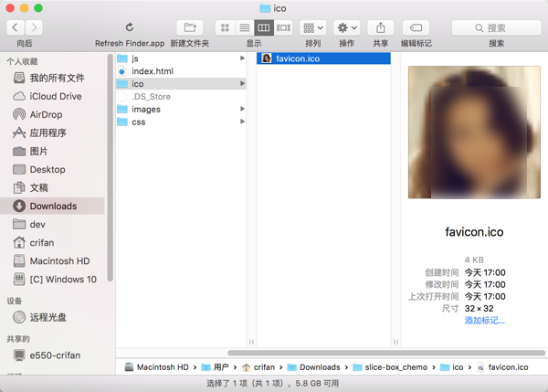Open crifan home folder in sidebar

[x=52, y=243]
